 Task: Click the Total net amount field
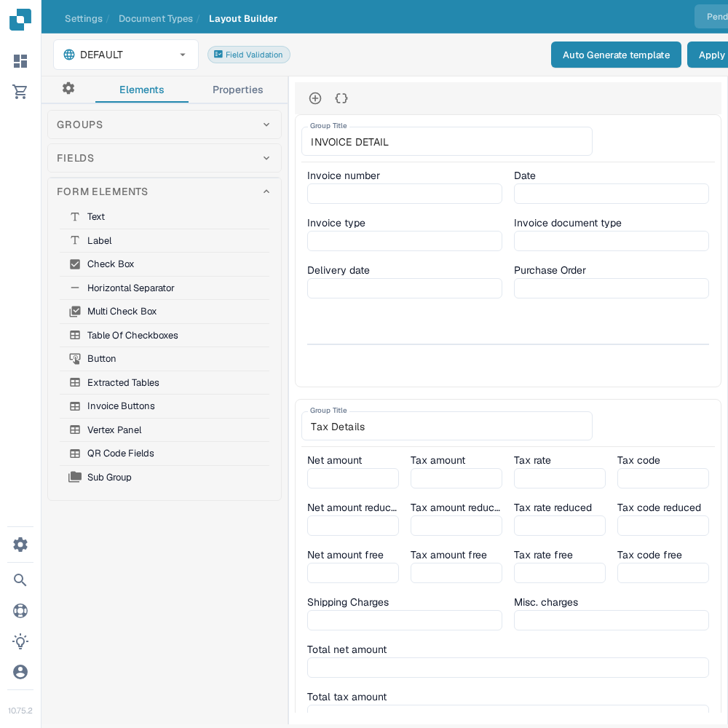508,668
